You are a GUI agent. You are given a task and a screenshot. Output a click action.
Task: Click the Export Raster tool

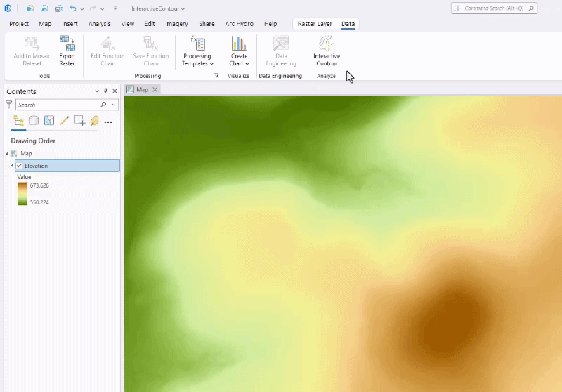[67, 51]
